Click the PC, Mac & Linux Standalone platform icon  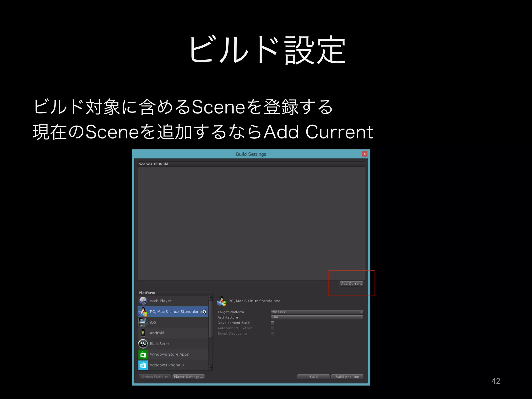click(x=143, y=311)
